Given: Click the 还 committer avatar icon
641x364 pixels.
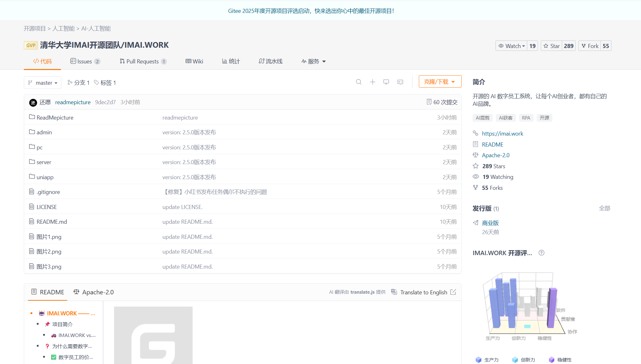Looking at the screenshot, I should click(x=33, y=103).
